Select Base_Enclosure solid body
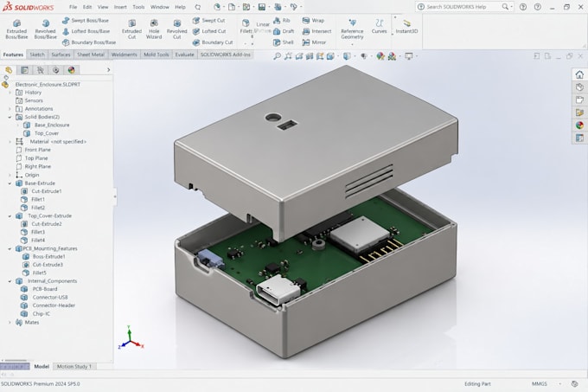Viewport: 588px width, 392px height. pyautogui.click(x=47, y=125)
